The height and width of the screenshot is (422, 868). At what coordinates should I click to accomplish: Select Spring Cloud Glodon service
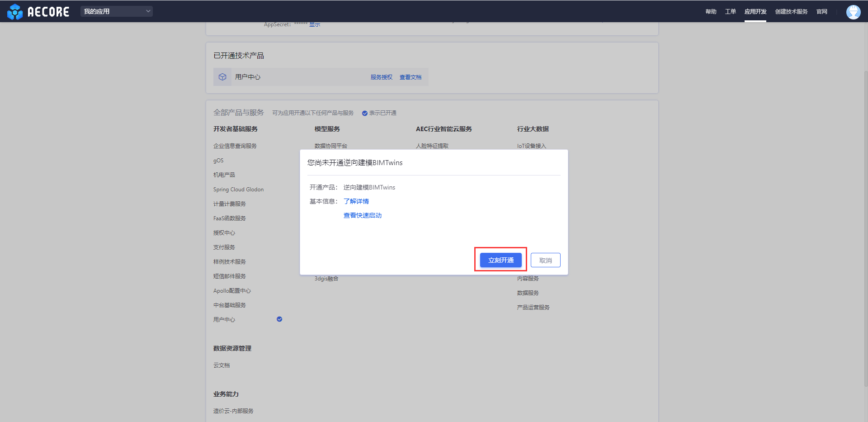238,190
